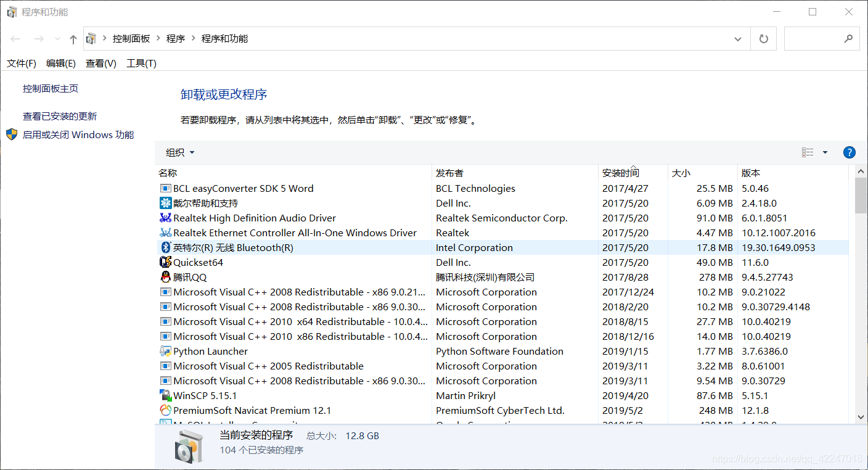Click the 278 MB size cell
This screenshot has width=868, height=470.
coord(716,278)
